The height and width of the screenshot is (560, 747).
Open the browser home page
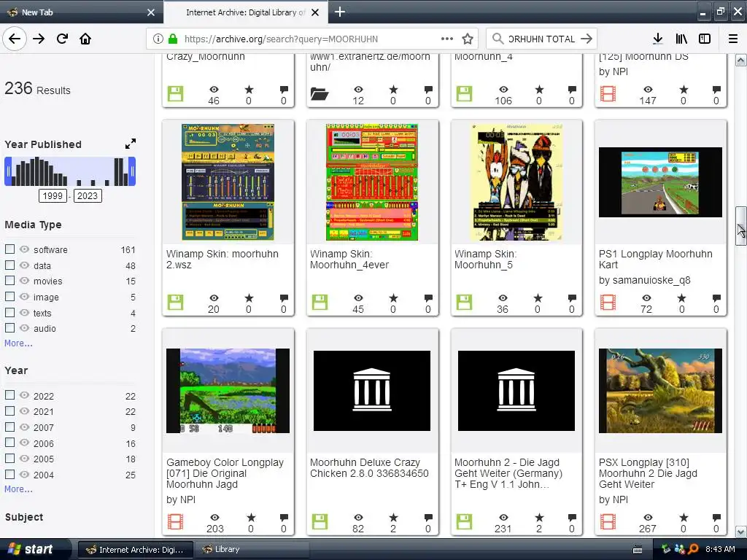pos(85,39)
